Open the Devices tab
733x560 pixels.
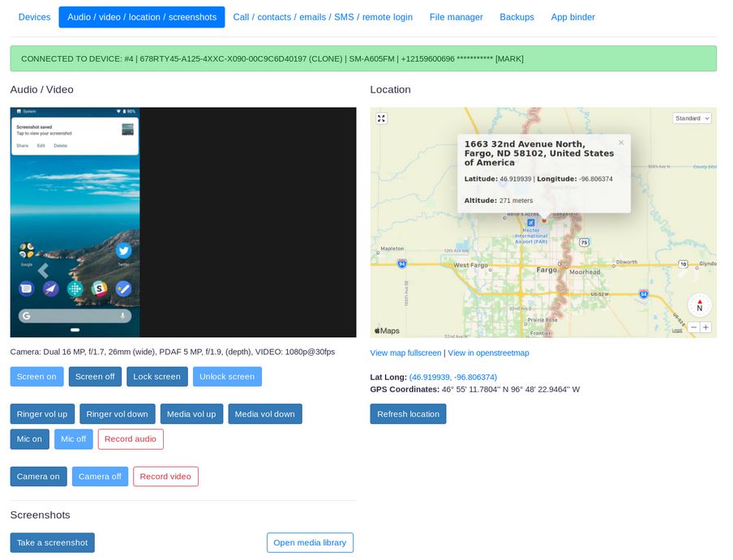tap(34, 17)
